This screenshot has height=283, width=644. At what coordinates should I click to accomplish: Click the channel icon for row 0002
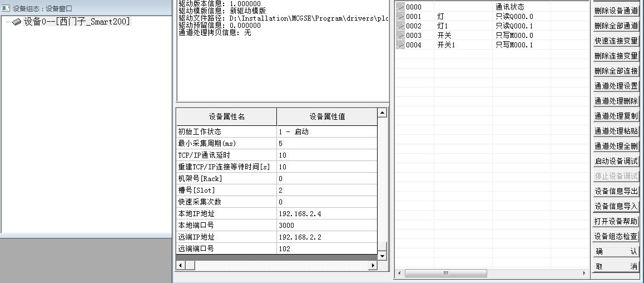point(400,26)
